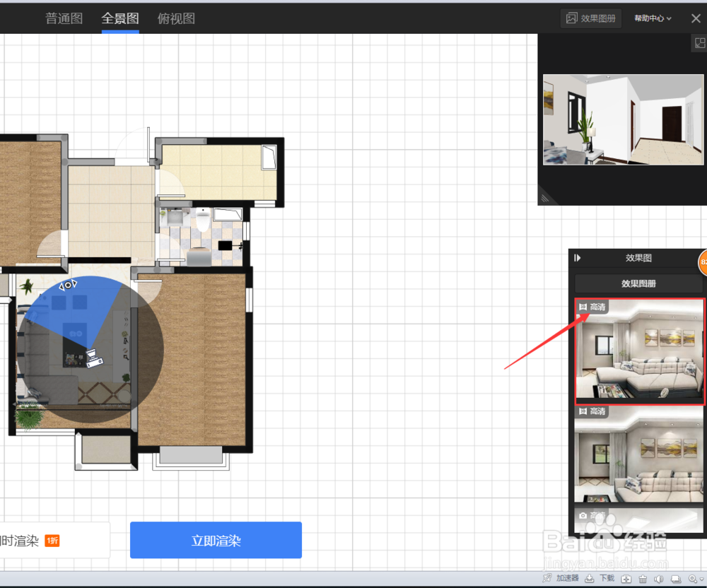The image size is (707, 588).
Task: Expand the 帮助中心 dropdown
Action: tap(653, 18)
